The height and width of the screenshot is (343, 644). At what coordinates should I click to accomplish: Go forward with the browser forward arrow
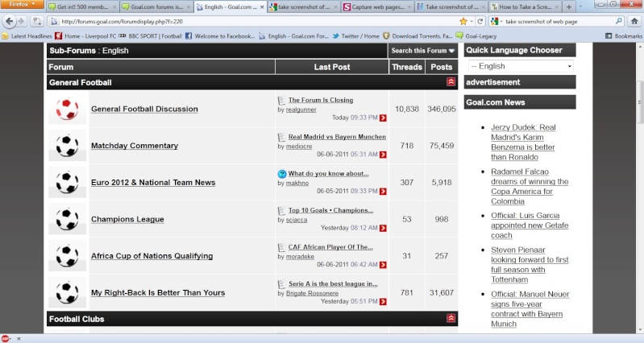coord(20,21)
